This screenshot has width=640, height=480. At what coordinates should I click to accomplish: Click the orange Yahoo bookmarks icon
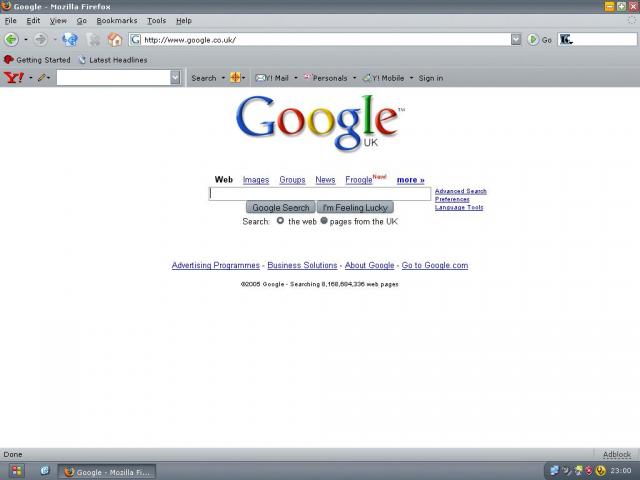pos(235,78)
